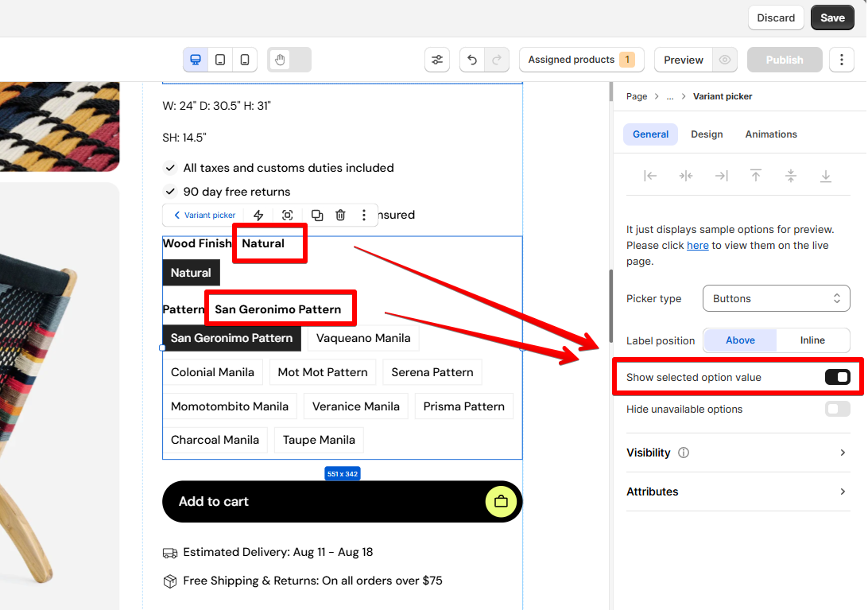The image size is (868, 610).
Task: Expand the Visibility section
Action: click(x=738, y=453)
